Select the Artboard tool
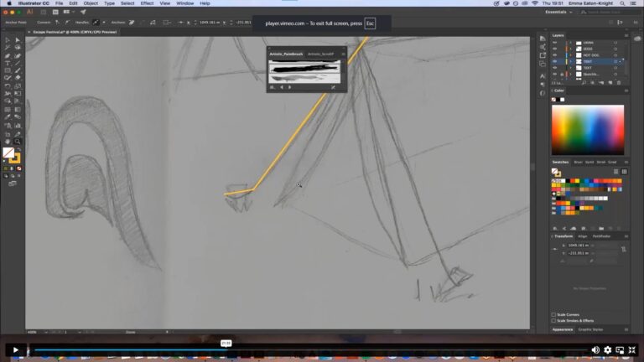The image size is (644, 362). tap(8, 134)
